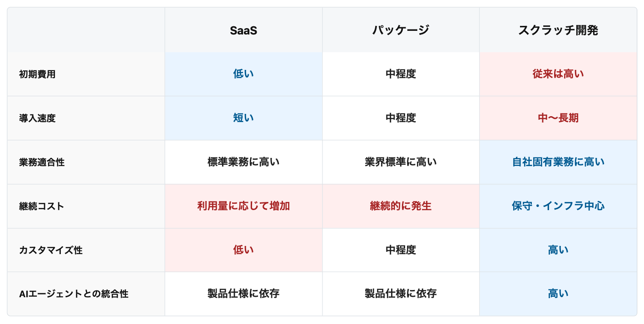Screen dimensions: 644x324
Task: Click the 業界標準に高い cell
Action: (x=401, y=162)
